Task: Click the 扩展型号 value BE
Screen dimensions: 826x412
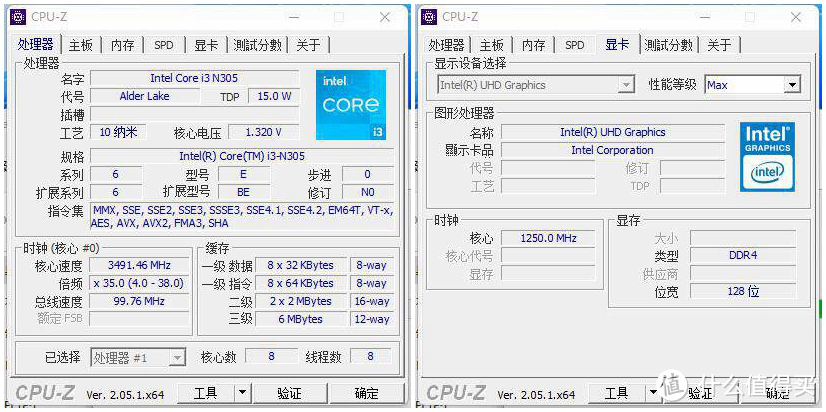Action: (x=243, y=192)
